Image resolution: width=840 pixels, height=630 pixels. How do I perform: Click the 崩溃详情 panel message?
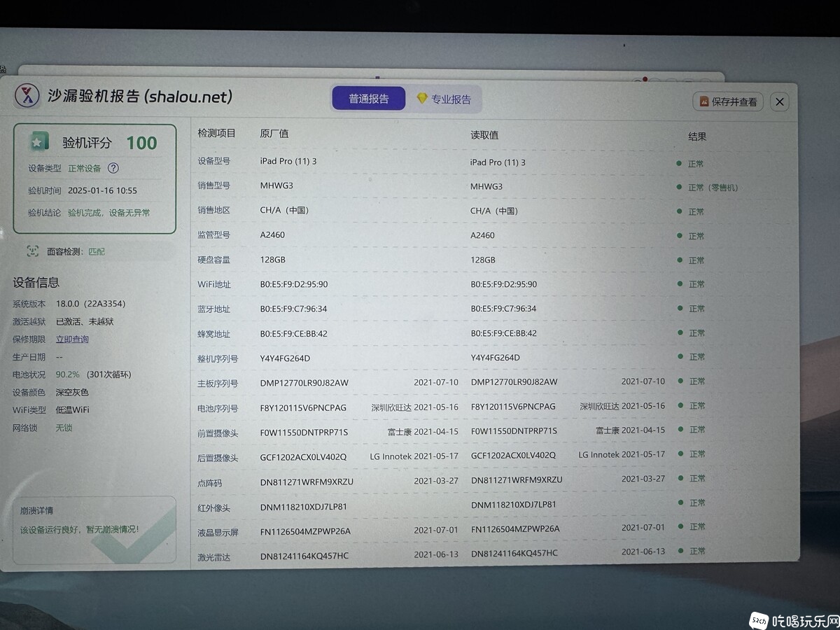tap(79, 529)
